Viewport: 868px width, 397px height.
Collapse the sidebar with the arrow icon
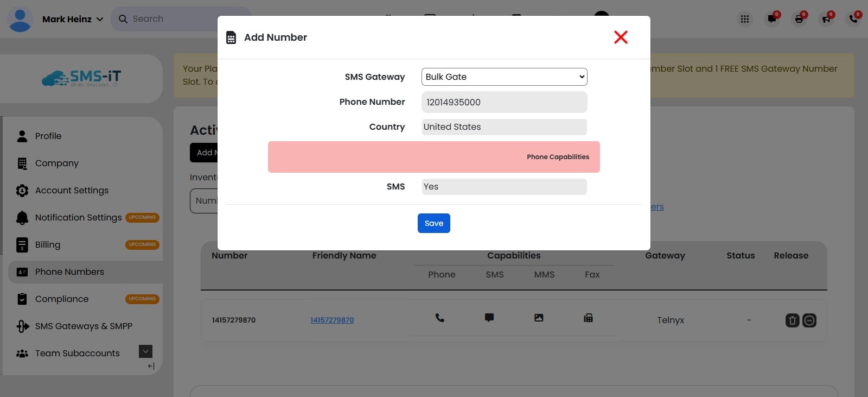click(151, 366)
